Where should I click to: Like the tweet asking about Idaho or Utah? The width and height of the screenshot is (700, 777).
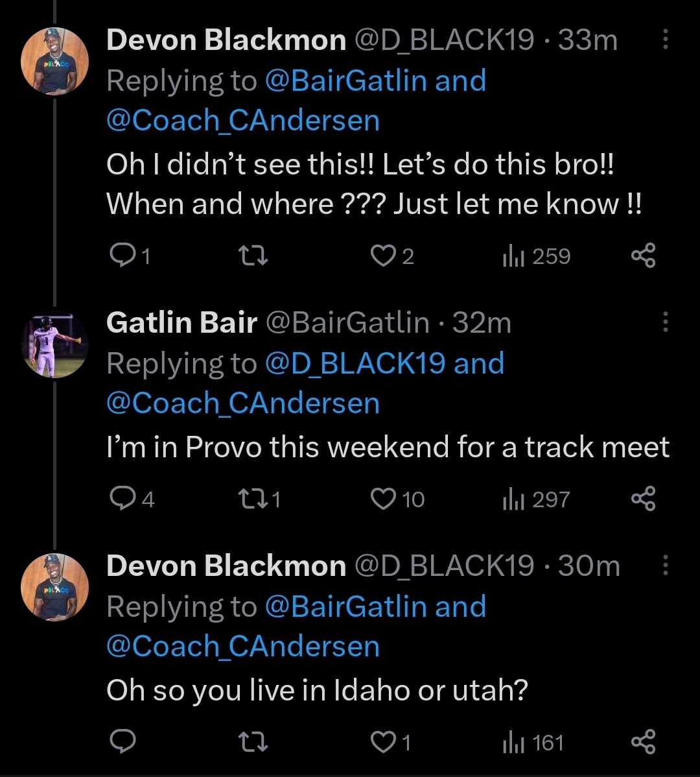coord(383,742)
